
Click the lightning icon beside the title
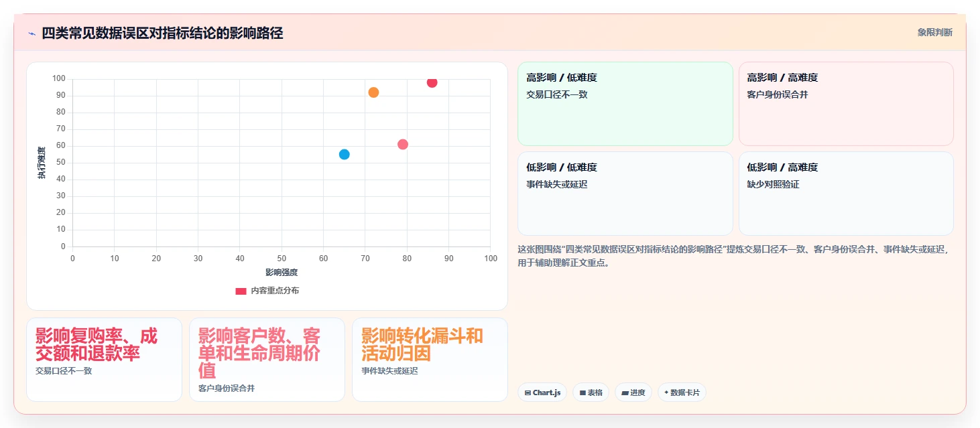pos(31,33)
